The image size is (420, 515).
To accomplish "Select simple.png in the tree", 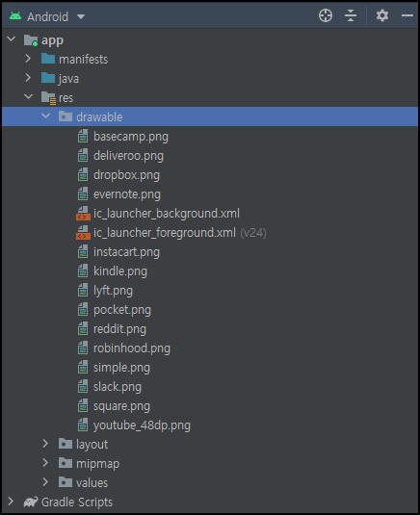I will (121, 368).
